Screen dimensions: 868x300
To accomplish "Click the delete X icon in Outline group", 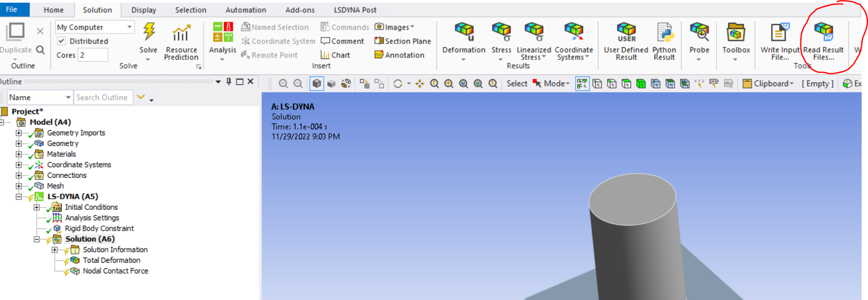I will click(x=40, y=31).
